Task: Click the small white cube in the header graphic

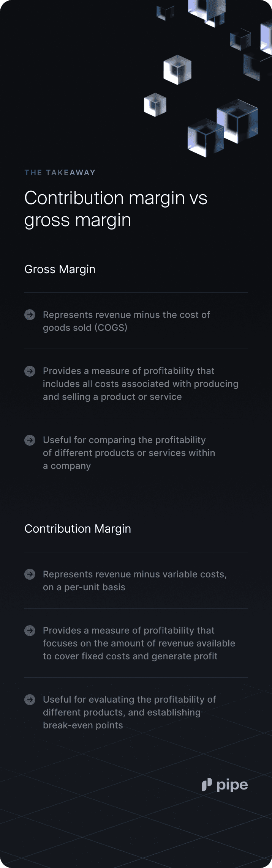Action: (x=155, y=104)
